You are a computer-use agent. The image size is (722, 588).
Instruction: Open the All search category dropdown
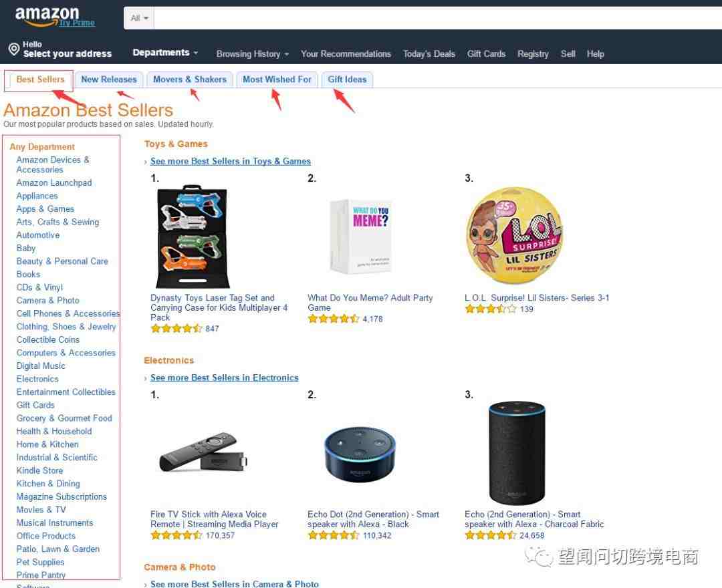pyautogui.click(x=138, y=18)
